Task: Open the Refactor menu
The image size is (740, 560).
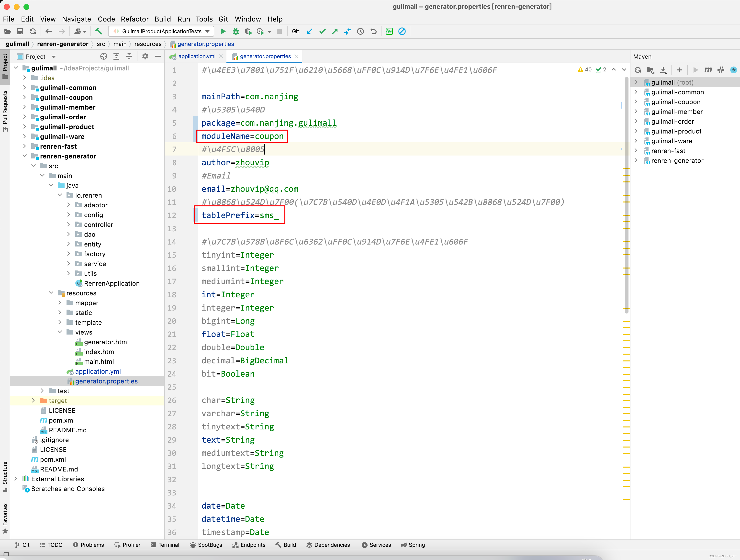Action: (135, 19)
